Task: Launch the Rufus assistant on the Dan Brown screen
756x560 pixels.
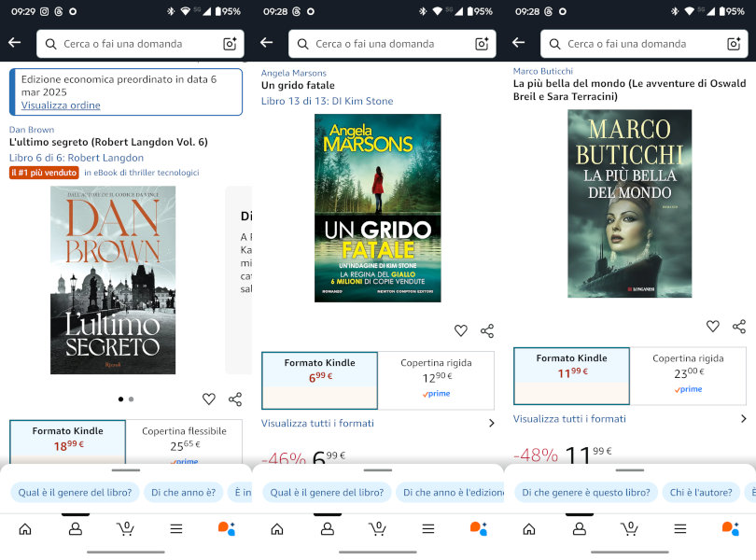Action: point(227,528)
